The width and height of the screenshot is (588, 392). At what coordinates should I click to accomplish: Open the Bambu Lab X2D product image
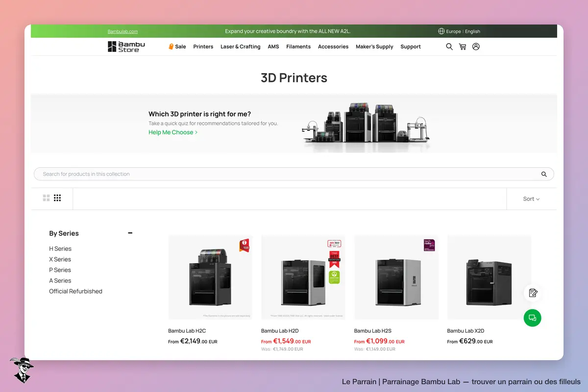coord(489,277)
